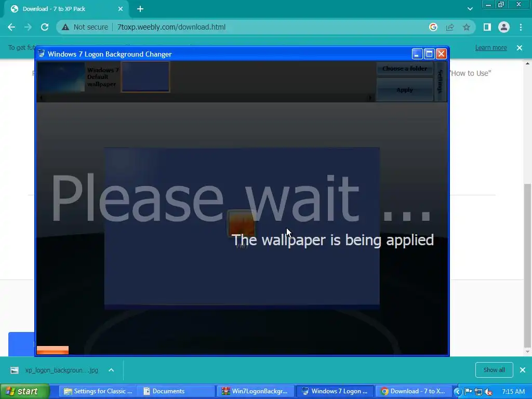Screen dimensions: 532x399
Task: Click the Google icon in address bar
Action: (x=433, y=27)
